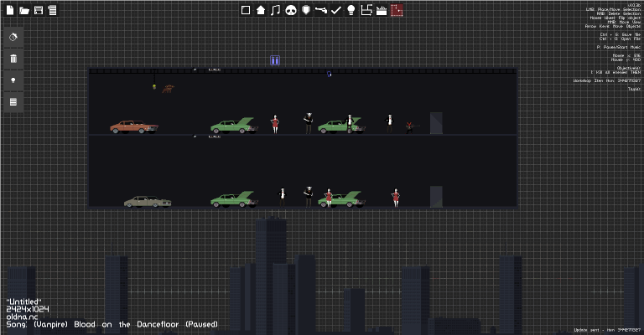The width and height of the screenshot is (644, 335).
Task: Select the hanging yellow lamp
Action: click(x=154, y=86)
